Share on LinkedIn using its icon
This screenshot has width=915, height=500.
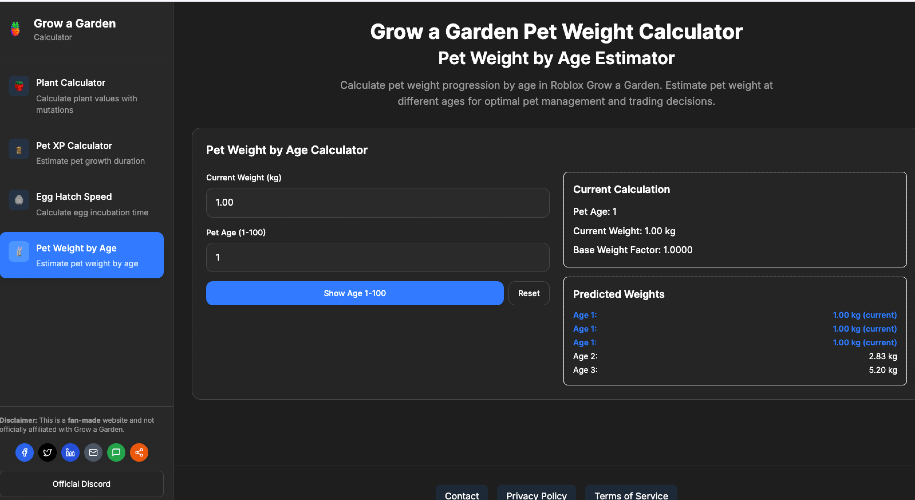(x=70, y=452)
